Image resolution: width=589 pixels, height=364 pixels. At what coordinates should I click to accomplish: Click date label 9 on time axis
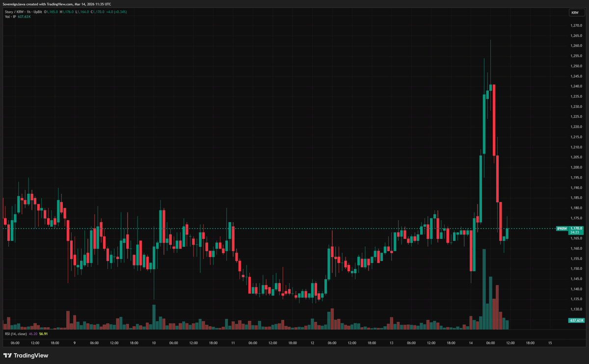click(75, 343)
